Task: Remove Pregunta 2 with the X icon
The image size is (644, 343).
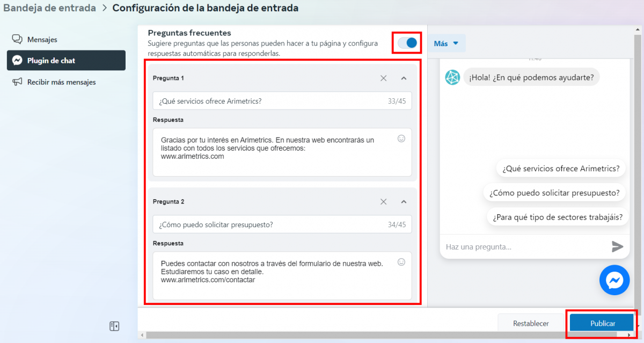Action: tap(383, 202)
